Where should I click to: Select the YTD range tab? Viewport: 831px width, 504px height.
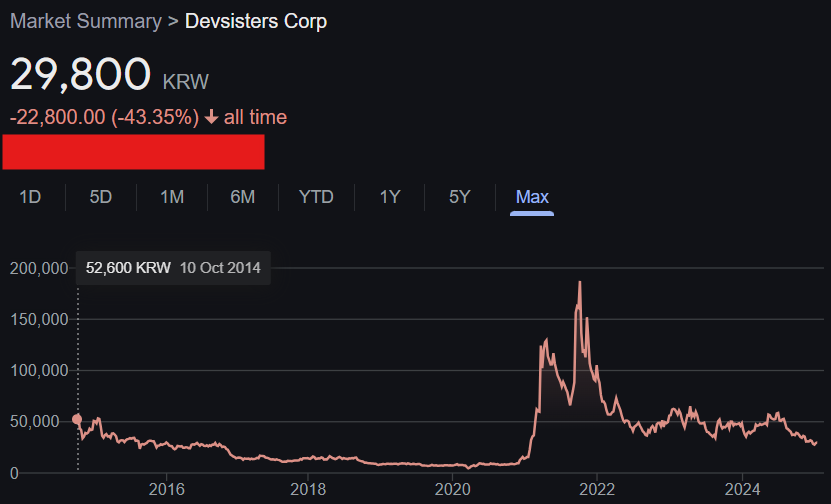(x=316, y=197)
